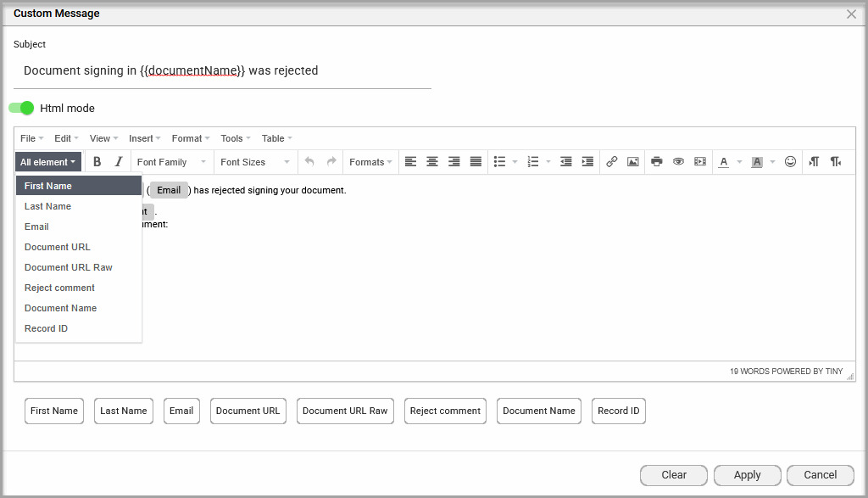The image size is (868, 498).
Task: Click the Record ID tag button
Action: click(x=618, y=411)
